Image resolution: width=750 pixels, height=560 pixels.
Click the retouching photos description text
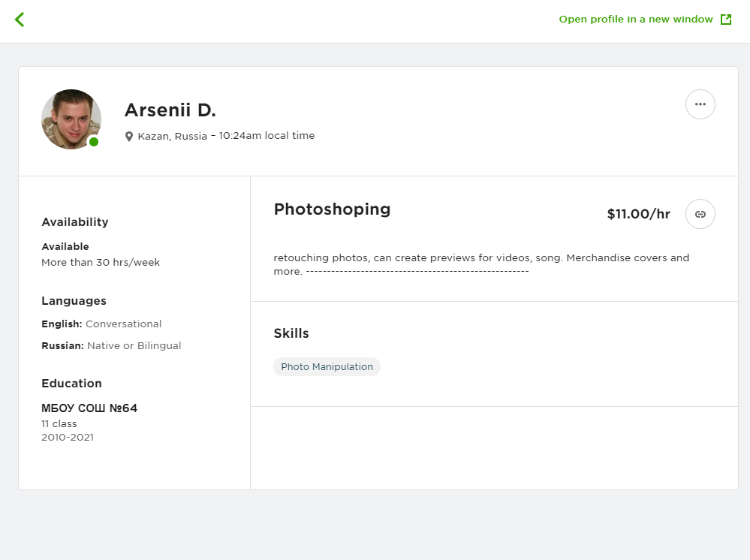[481, 264]
